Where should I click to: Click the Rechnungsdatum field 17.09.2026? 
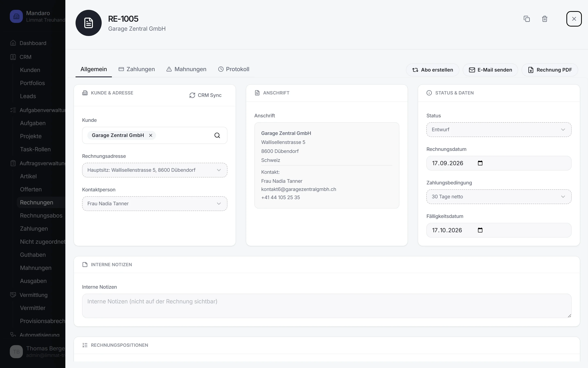pos(499,163)
